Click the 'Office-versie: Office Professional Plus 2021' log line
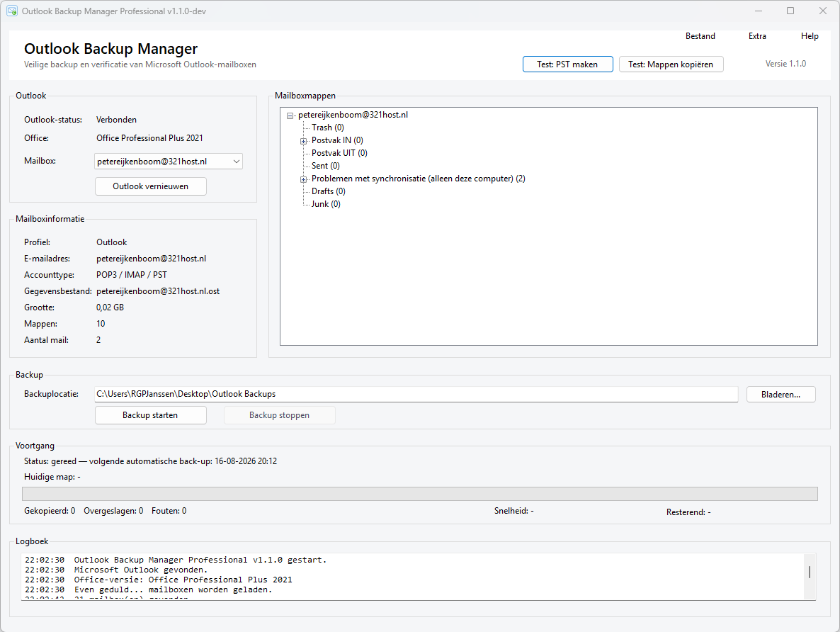Screen dimensions: 840x632 click(183, 580)
